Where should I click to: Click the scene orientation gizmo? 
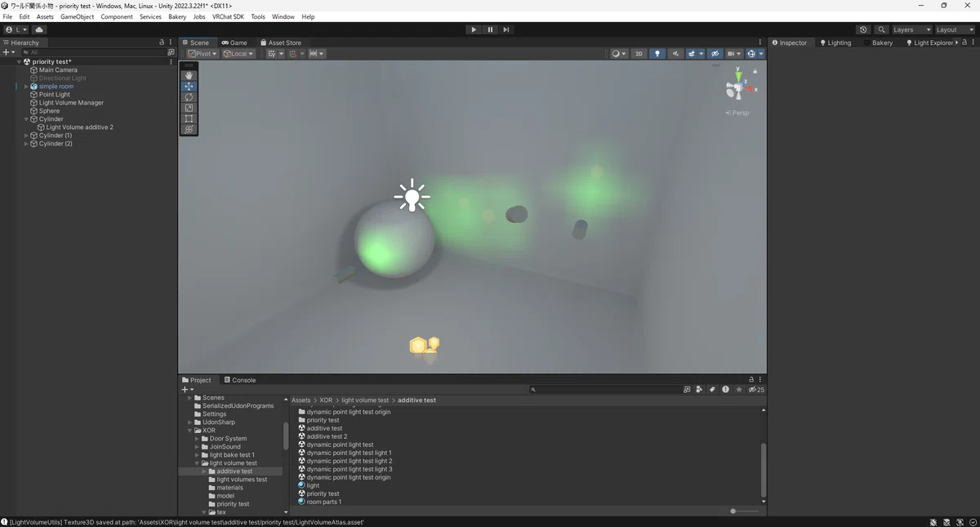(x=738, y=86)
